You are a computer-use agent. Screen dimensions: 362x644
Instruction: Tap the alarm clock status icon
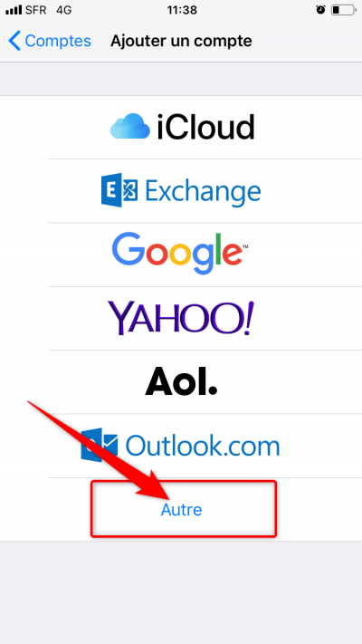click(x=320, y=10)
